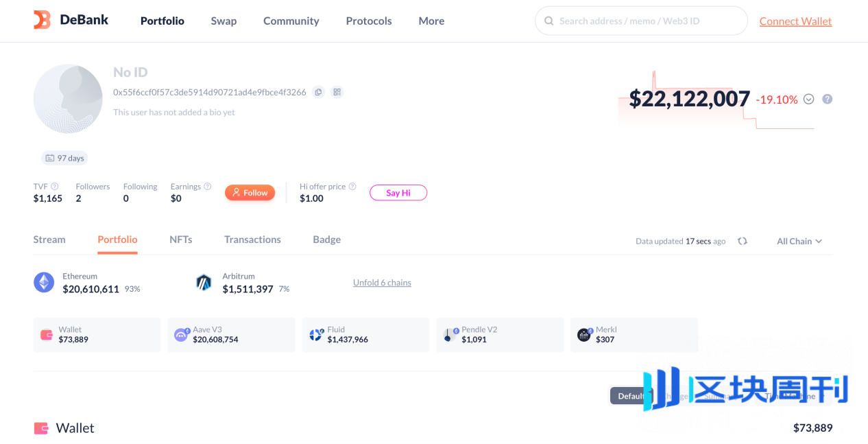Screen dimensions: 868x444
Task: Follow this user
Action: (250, 193)
